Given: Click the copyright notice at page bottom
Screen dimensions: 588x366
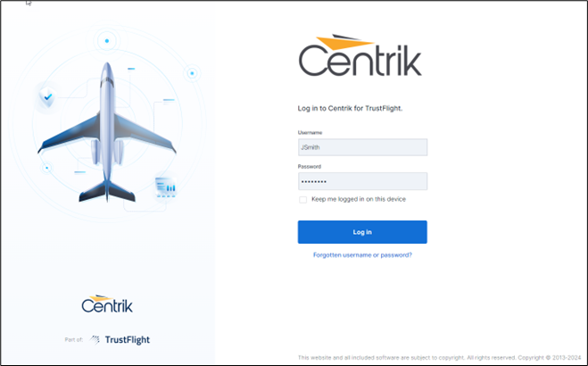Looking at the screenshot, I should (x=439, y=358).
